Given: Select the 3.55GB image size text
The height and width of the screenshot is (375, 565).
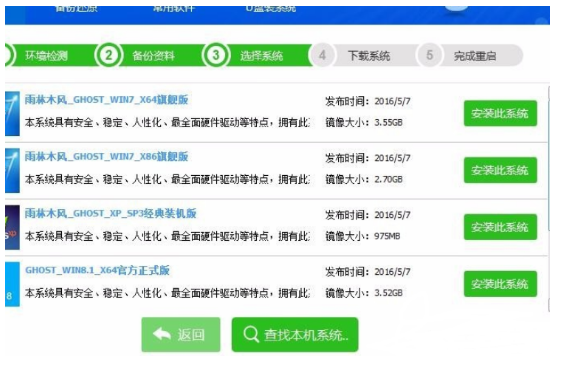Looking at the screenshot, I should click(388, 122).
